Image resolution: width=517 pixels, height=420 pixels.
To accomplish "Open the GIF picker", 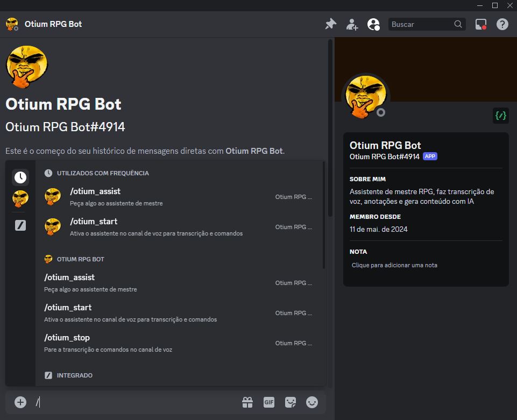I will coord(268,402).
